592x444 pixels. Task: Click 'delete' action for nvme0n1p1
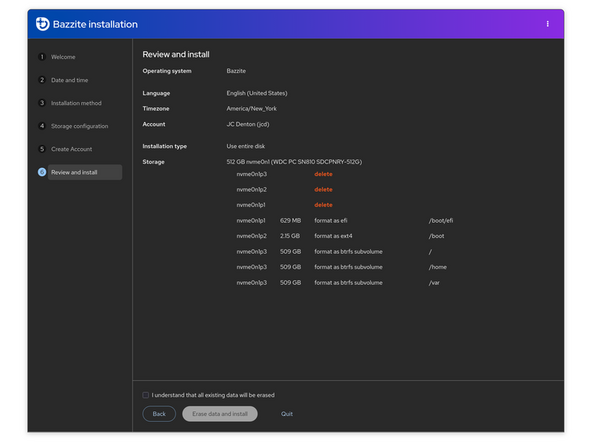click(323, 205)
